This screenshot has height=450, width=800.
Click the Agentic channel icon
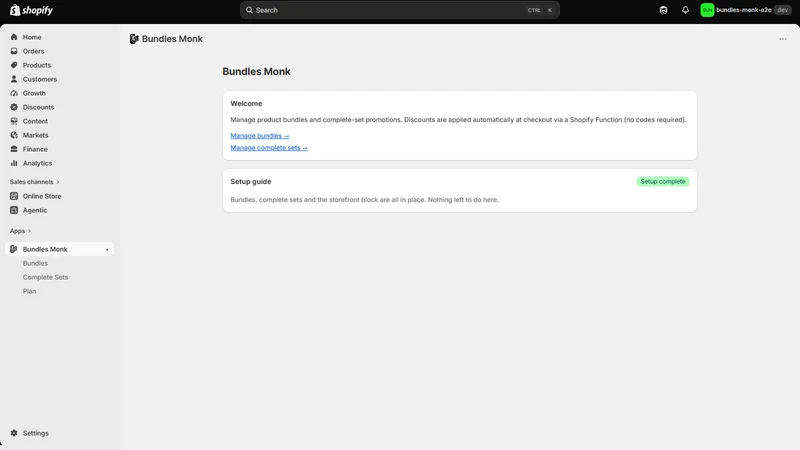(x=14, y=210)
